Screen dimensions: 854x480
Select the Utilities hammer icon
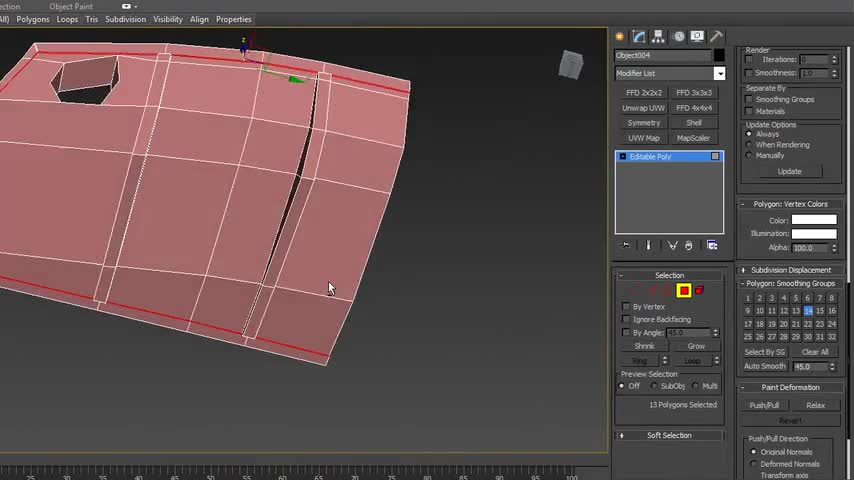pos(717,36)
